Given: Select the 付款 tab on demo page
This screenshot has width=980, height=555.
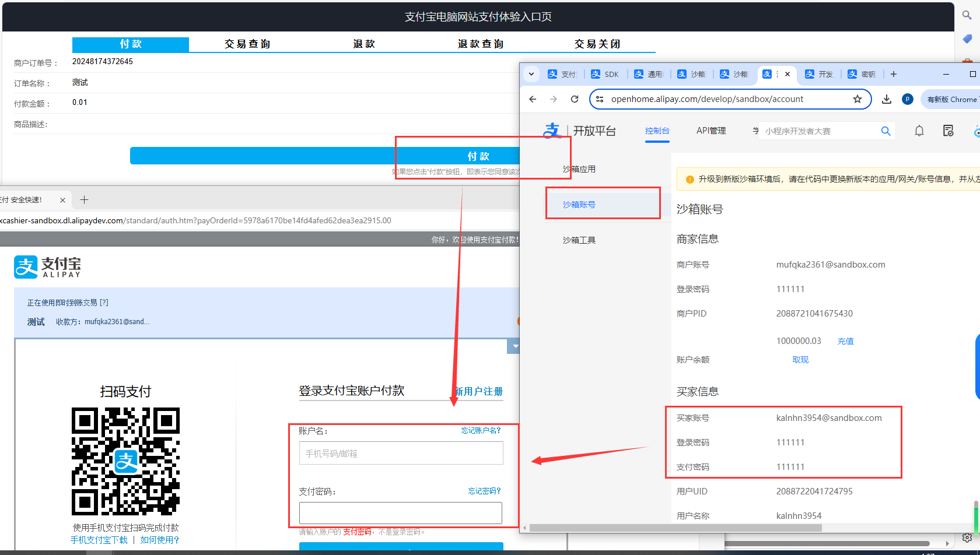Looking at the screenshot, I should pyautogui.click(x=131, y=44).
